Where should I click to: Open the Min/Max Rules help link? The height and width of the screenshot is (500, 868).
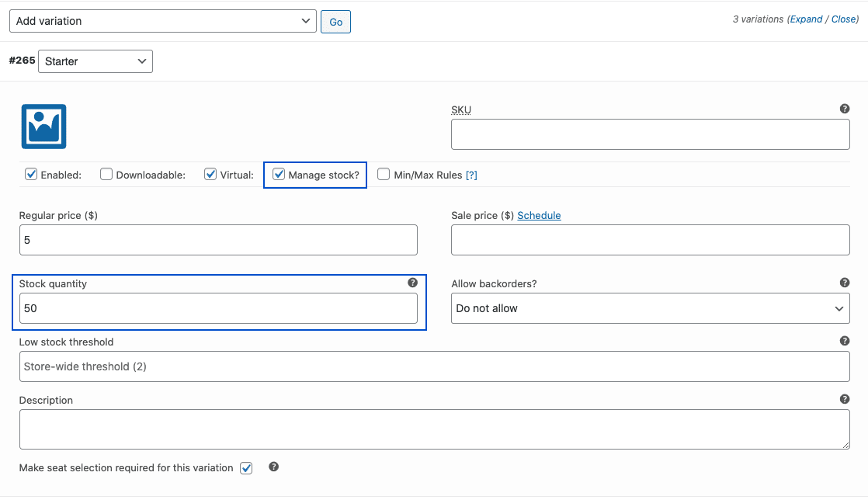(471, 174)
